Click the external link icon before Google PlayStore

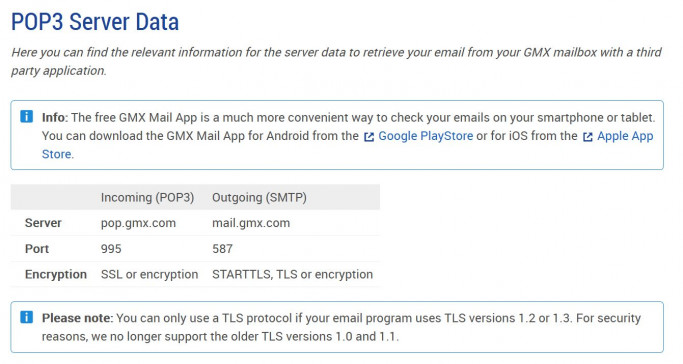(x=369, y=137)
